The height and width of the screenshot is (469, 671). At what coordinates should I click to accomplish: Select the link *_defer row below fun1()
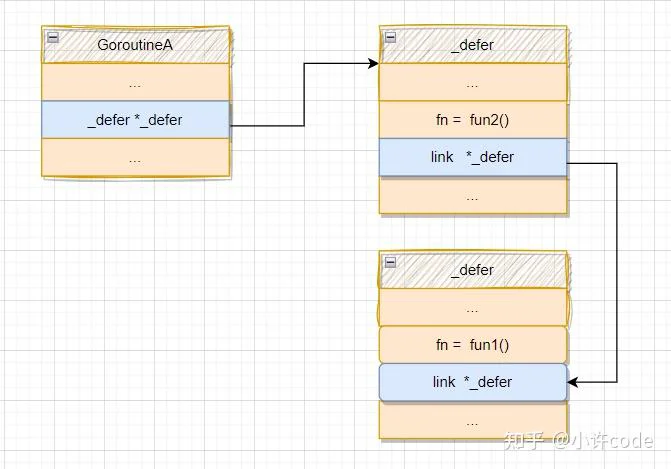tap(472, 382)
